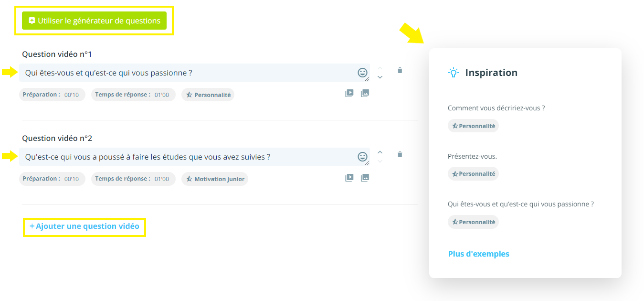This screenshot has height=301, width=644.
Task: Move question n°2 up with chevron
Action: pos(380,152)
